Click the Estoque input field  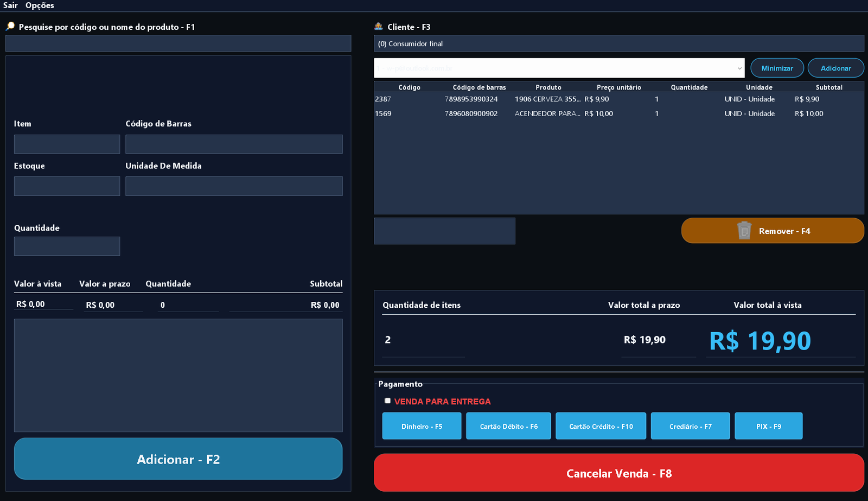tap(67, 186)
